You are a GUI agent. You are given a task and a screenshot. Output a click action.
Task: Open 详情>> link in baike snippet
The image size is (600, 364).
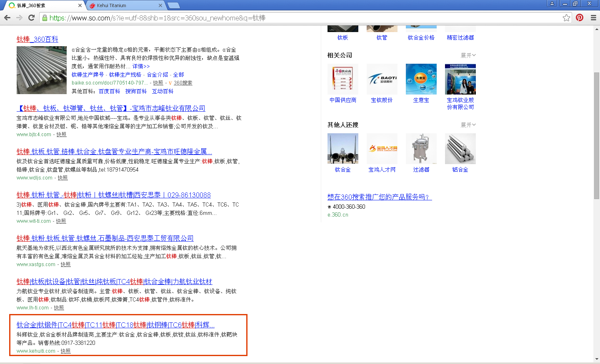(x=141, y=66)
